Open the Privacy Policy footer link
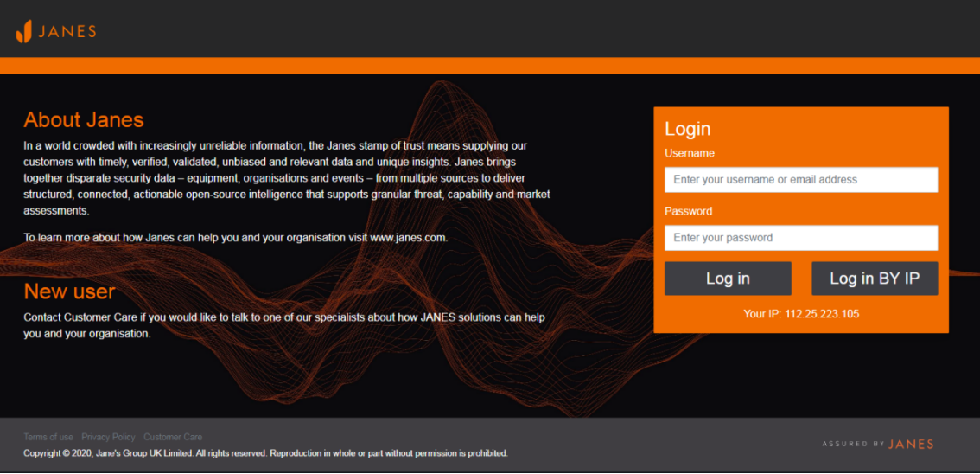Screen dimensions: 980x474 pyautogui.click(x=108, y=437)
